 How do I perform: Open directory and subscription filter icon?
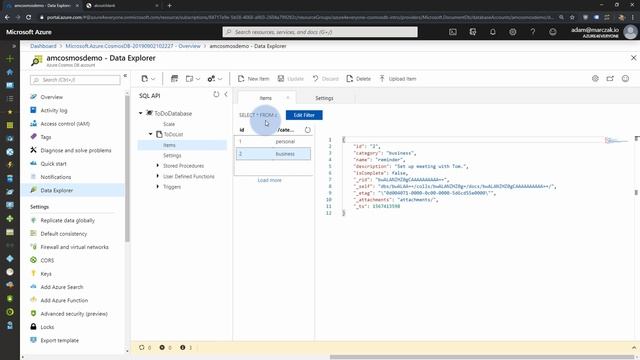tap(473, 32)
